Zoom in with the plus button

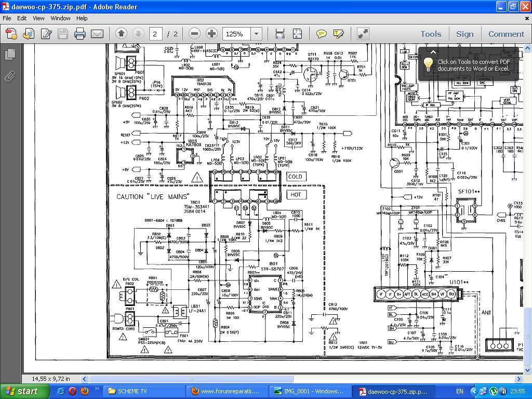[211, 34]
